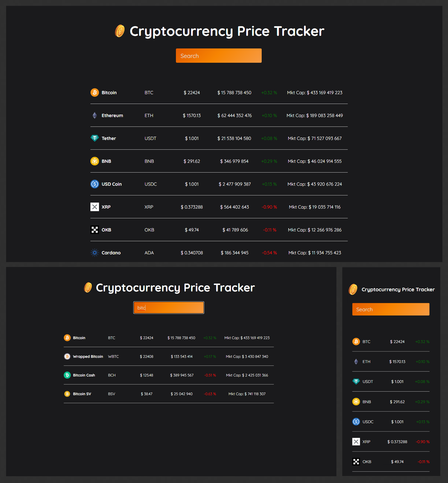This screenshot has width=448, height=483.
Task: Select the Wrapped Bitcoin icon
Action: click(x=67, y=356)
